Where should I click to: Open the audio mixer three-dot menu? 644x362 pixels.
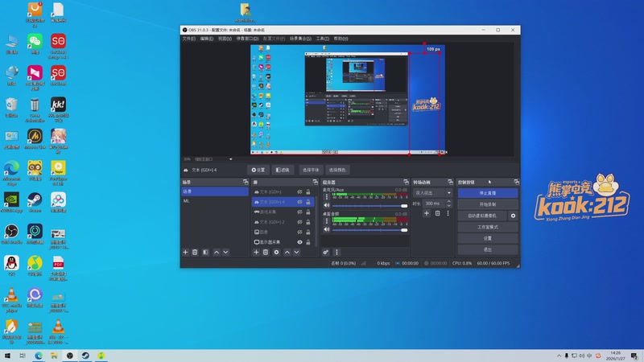coord(336,252)
